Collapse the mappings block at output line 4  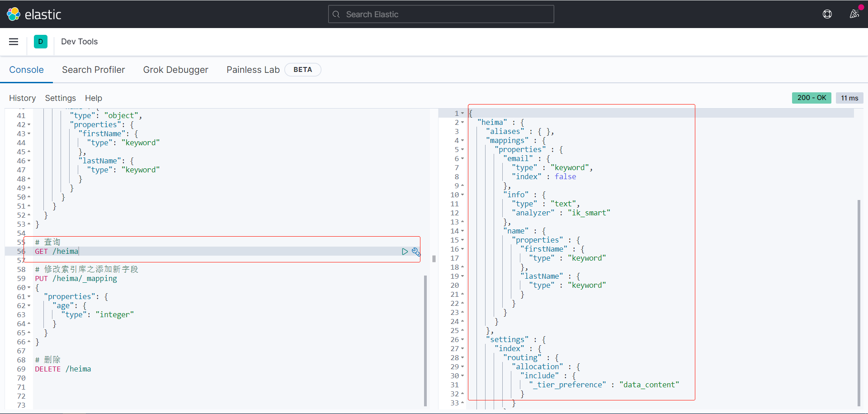point(462,141)
